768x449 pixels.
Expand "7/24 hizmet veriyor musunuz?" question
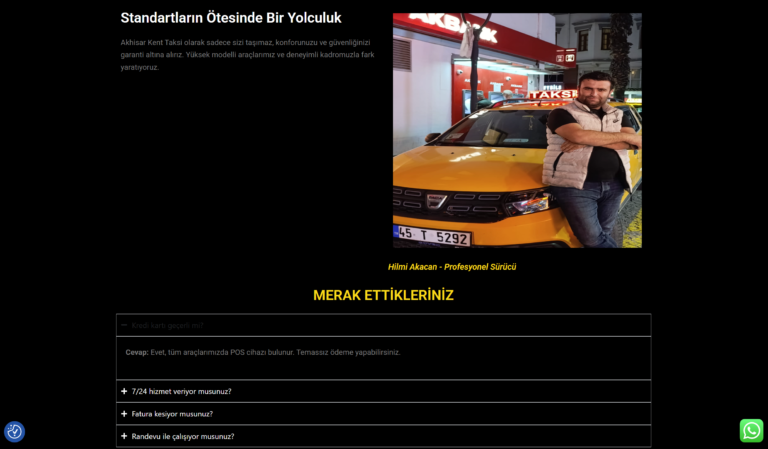pos(181,391)
